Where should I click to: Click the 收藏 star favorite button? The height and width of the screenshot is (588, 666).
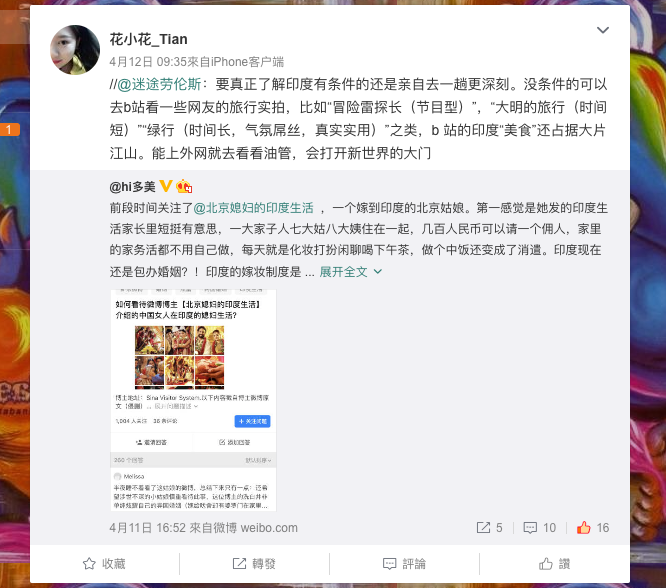[104, 564]
